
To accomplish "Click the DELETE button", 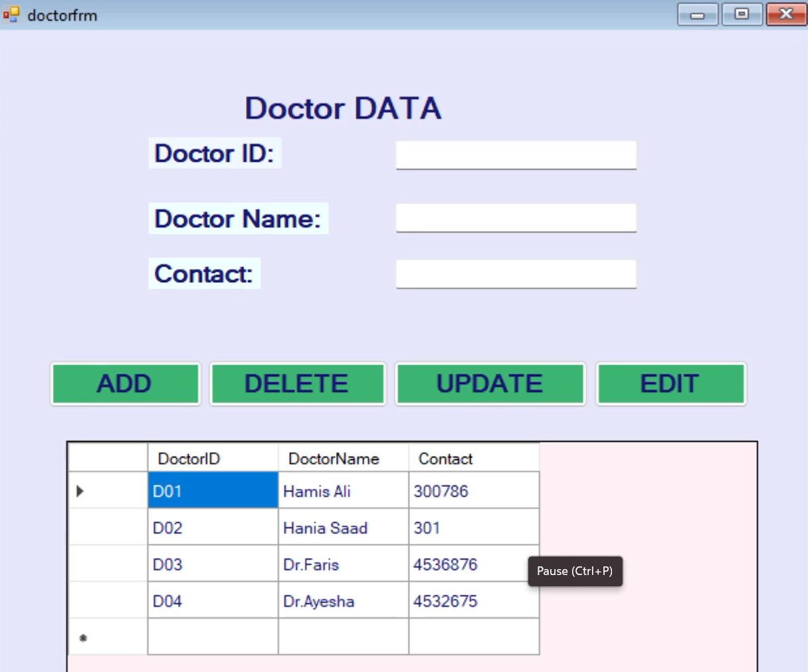I will tap(298, 384).
